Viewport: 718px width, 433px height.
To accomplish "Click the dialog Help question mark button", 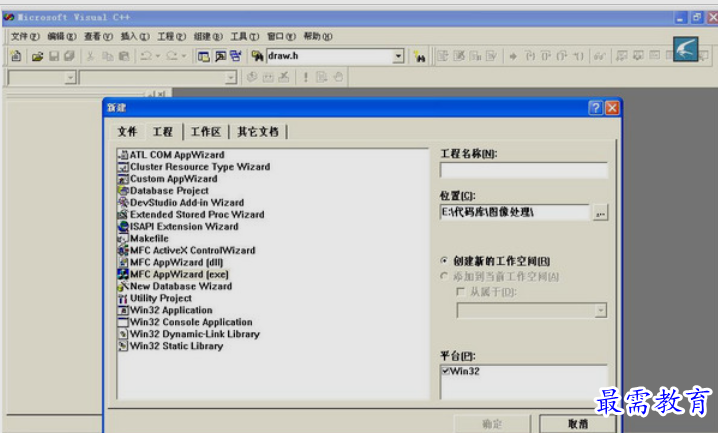I will pos(595,108).
